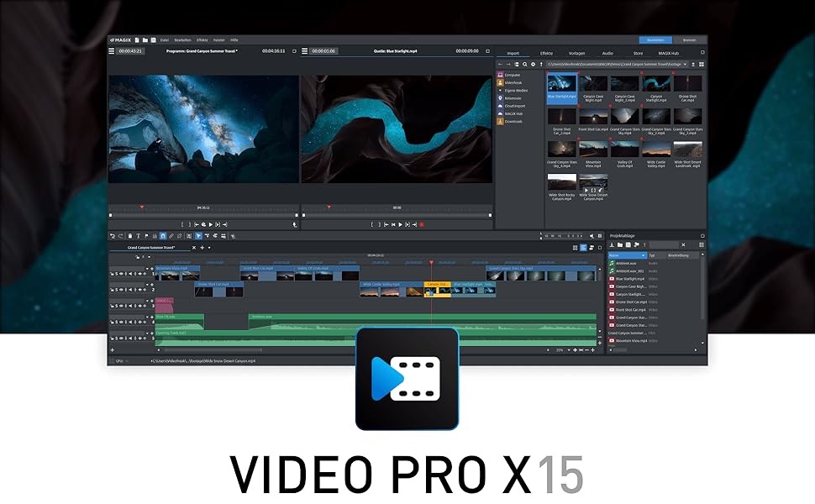The width and height of the screenshot is (815, 504).
Task: Click the Brennen button
Action: pos(689,40)
